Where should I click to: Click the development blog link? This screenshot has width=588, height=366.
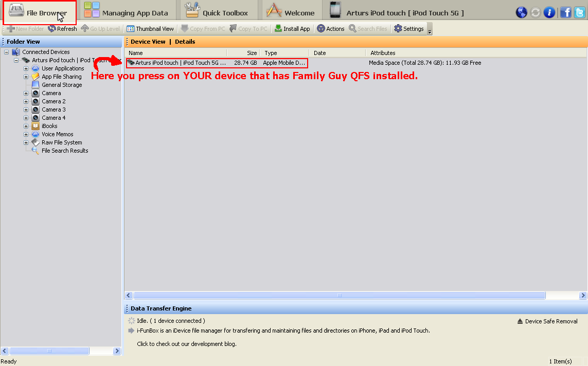tap(186, 344)
